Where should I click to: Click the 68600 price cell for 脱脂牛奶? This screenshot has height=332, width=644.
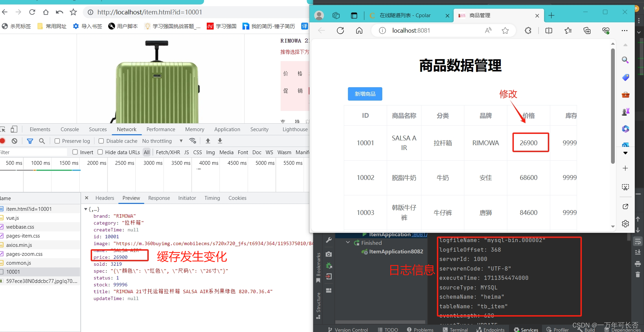tap(528, 178)
